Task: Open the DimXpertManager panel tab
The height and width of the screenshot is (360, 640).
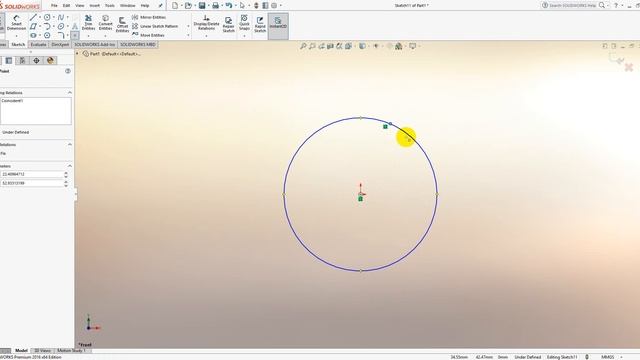Action: click(36, 60)
